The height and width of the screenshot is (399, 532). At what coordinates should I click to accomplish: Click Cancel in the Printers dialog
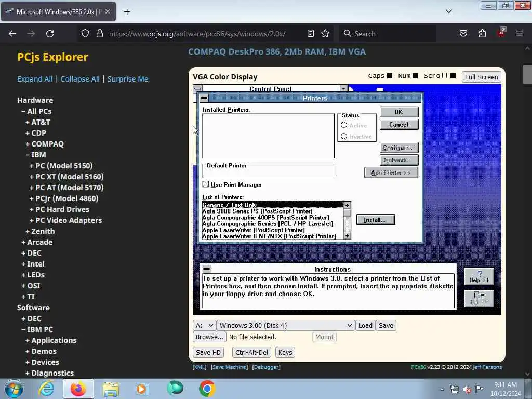[398, 125]
